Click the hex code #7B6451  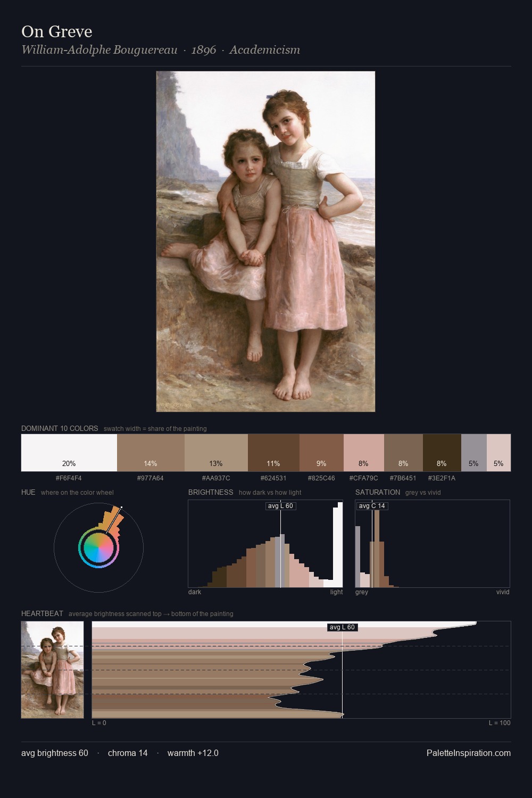coord(403,478)
